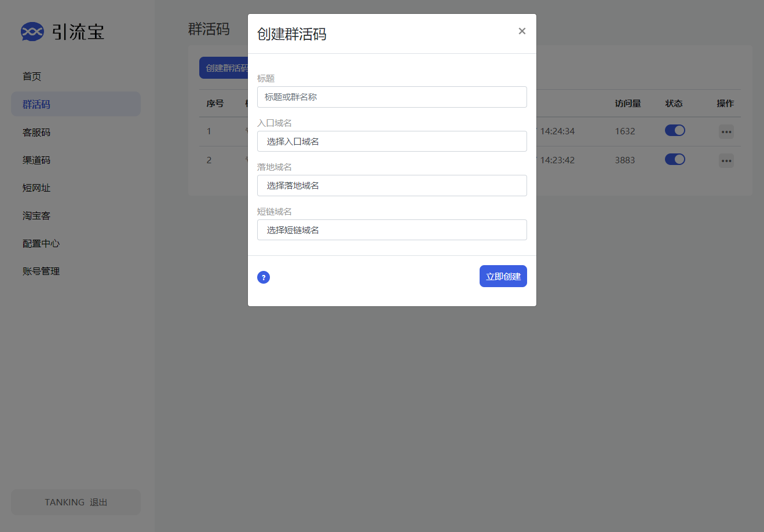Image resolution: width=764 pixels, height=532 pixels.
Task: Navigate to 首页 in the sidebar
Action: point(31,76)
